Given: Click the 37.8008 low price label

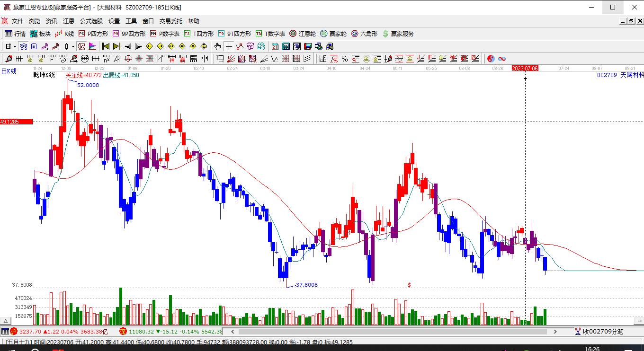Looking at the screenshot, I should 306,285.
